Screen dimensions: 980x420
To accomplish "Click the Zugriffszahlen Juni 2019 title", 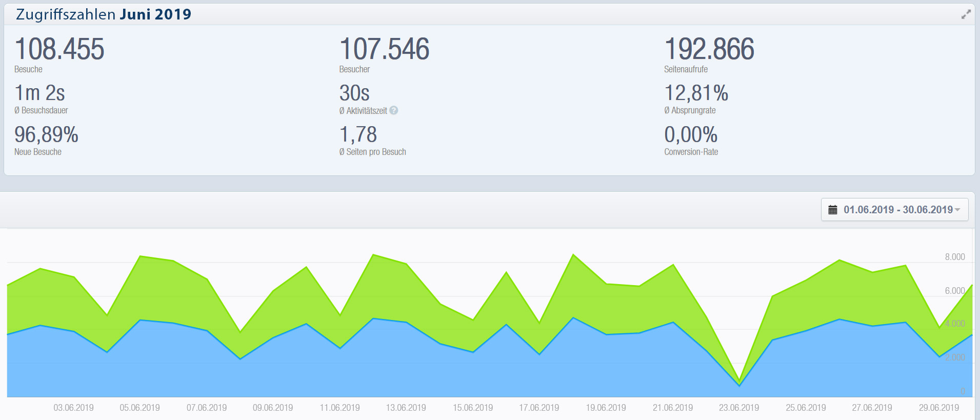I will [x=104, y=14].
